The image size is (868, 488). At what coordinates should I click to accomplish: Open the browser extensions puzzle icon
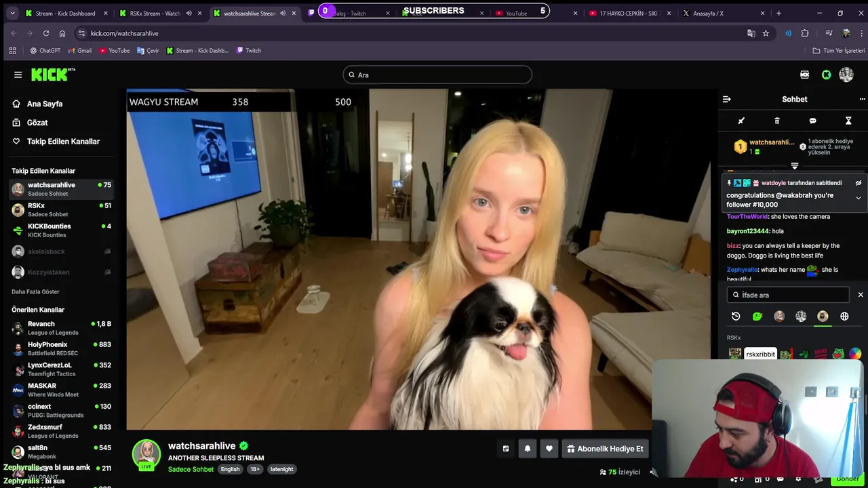805,33
